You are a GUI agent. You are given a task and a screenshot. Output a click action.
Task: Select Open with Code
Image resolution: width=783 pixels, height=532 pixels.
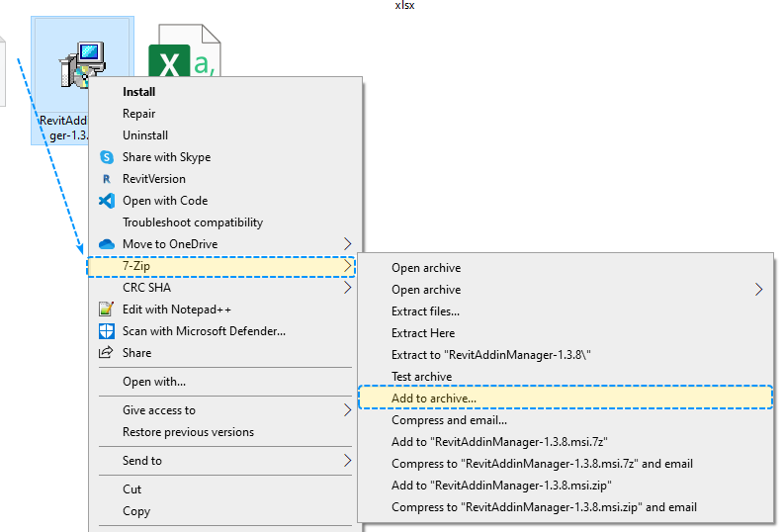tap(225, 201)
